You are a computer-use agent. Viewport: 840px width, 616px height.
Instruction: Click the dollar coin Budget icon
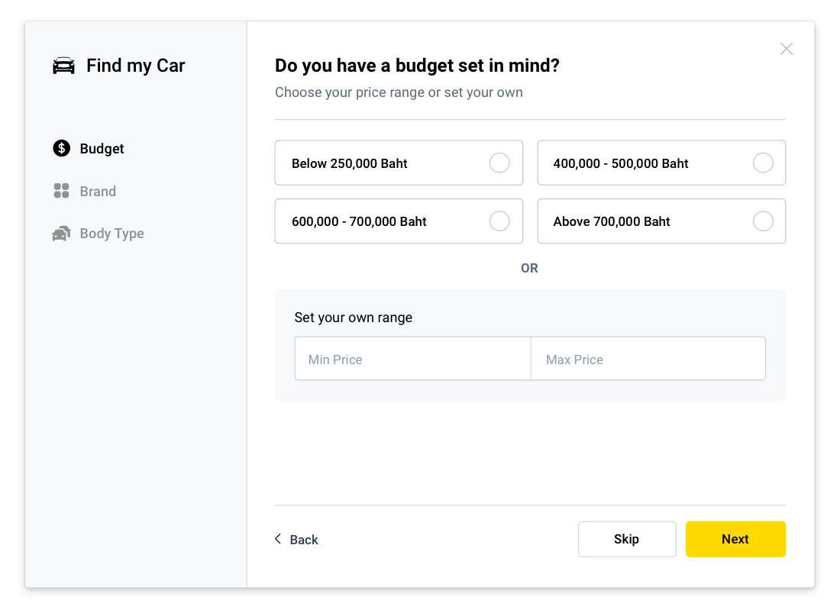pyautogui.click(x=62, y=148)
